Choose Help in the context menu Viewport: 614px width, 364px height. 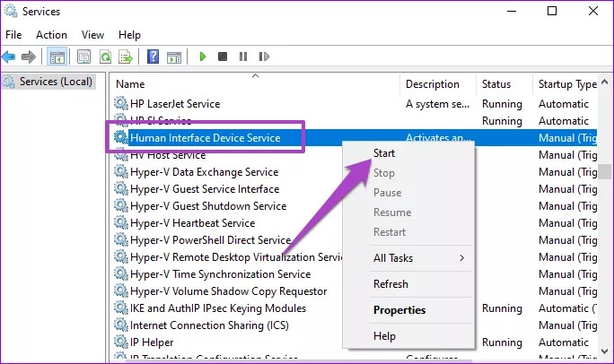(408, 336)
